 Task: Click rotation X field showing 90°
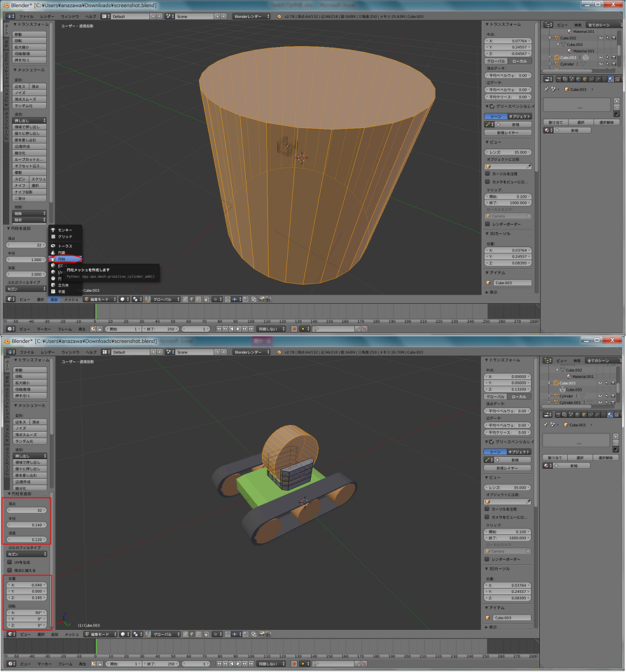[27, 612]
